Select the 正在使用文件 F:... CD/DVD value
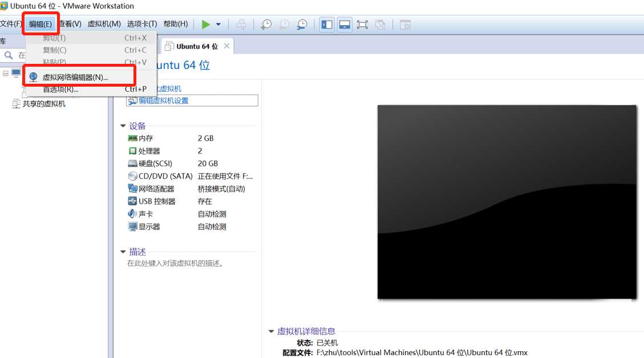644x358 pixels. click(225, 176)
